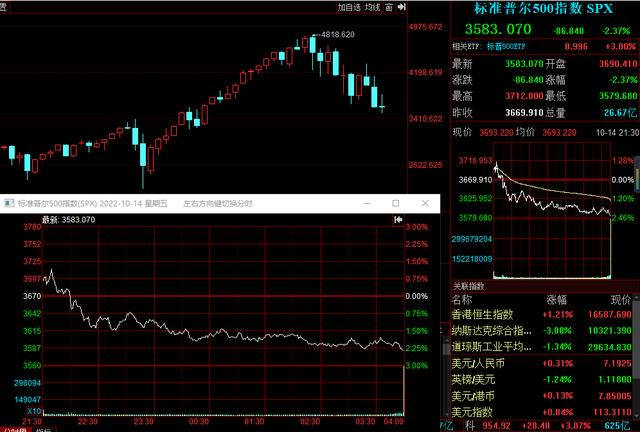
Task: Click the 10321.390 Nasdaq price
Action: click(610, 331)
